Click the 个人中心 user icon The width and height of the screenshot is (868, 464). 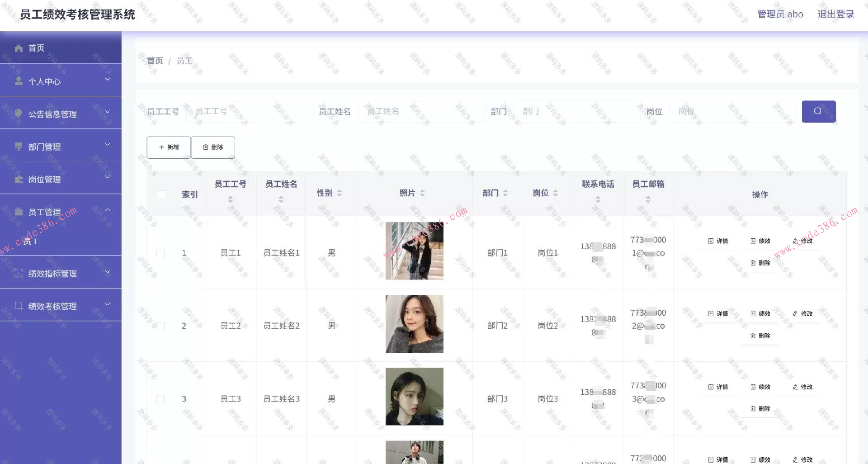(x=19, y=81)
